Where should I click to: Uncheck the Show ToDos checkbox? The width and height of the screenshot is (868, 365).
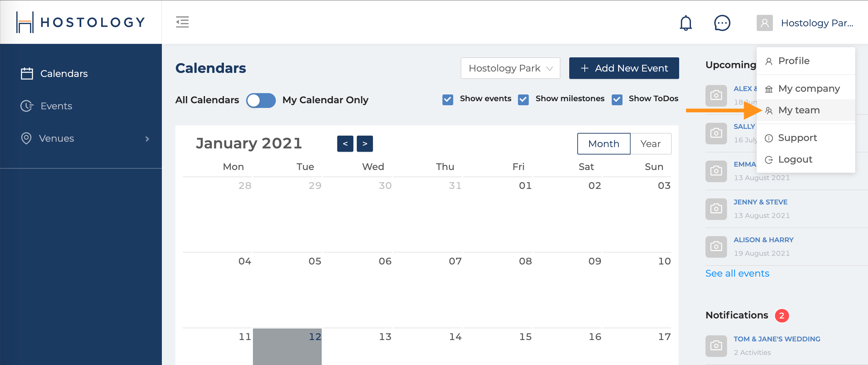[x=617, y=100]
